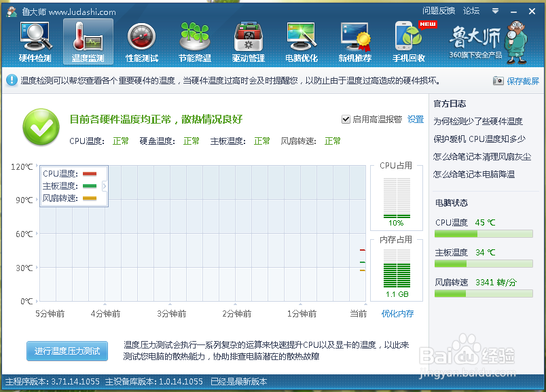Open article 为何检测少了些硬件温度
The image size is (546, 392).
pyautogui.click(x=478, y=121)
